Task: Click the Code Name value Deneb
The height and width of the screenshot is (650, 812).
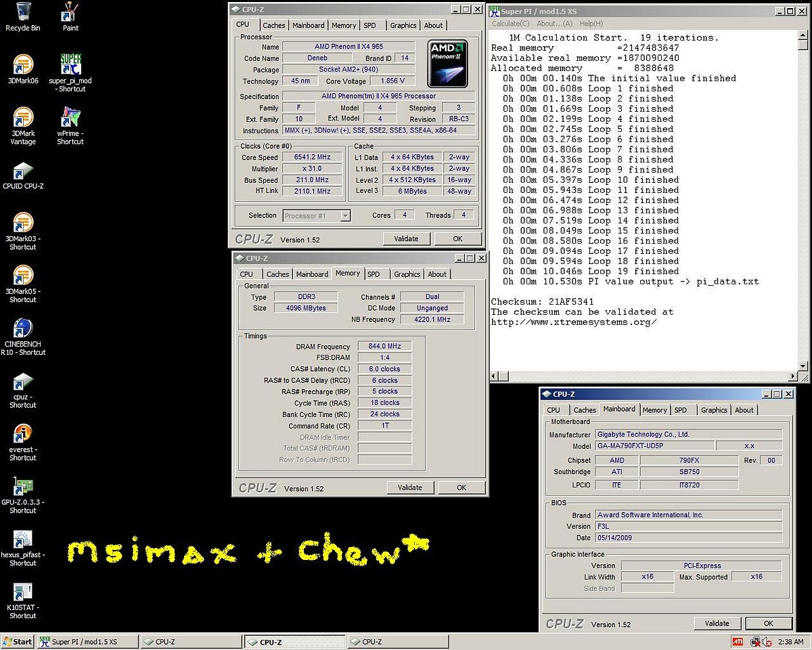Action: 317,58
